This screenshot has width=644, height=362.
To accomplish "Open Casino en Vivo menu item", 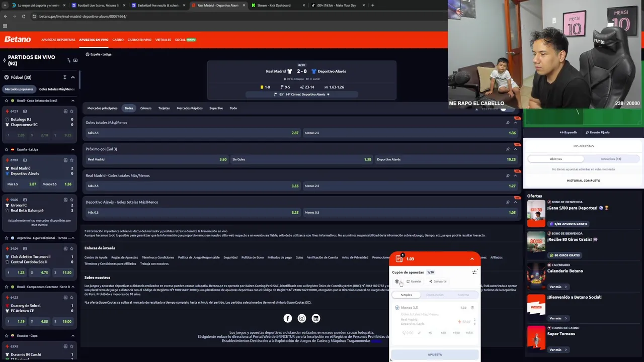I will pos(139,40).
